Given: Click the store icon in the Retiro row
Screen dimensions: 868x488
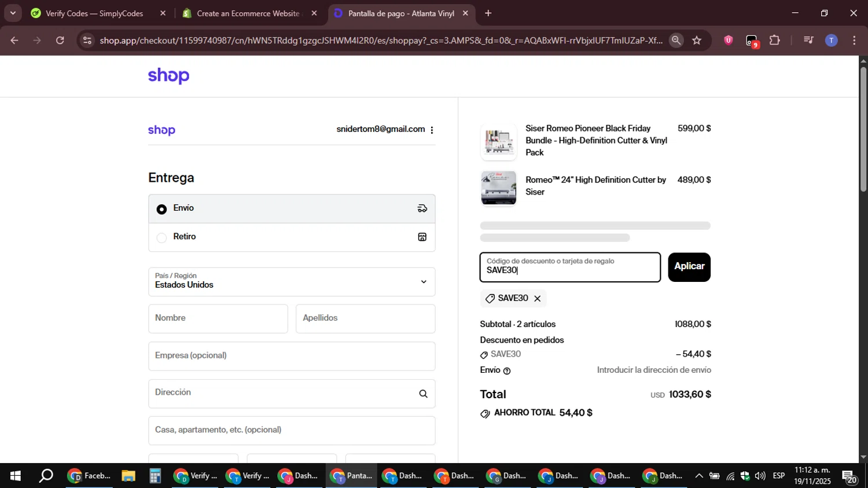Looking at the screenshot, I should 422,237.
